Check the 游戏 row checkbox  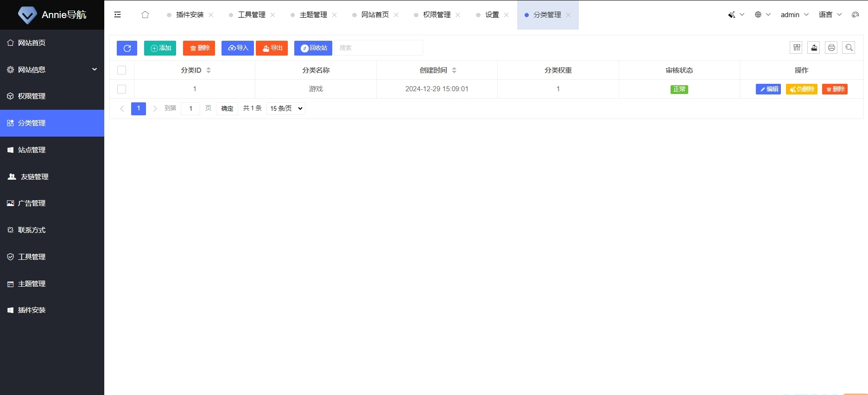coord(122,89)
